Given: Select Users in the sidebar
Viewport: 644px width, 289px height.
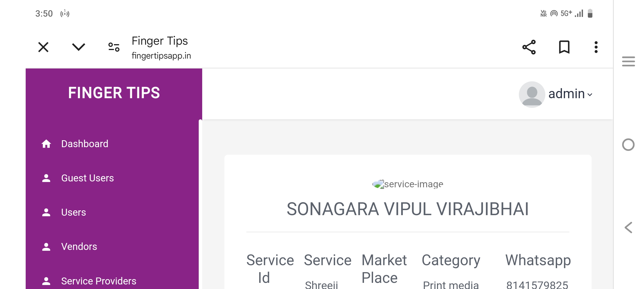Looking at the screenshot, I should tap(73, 212).
